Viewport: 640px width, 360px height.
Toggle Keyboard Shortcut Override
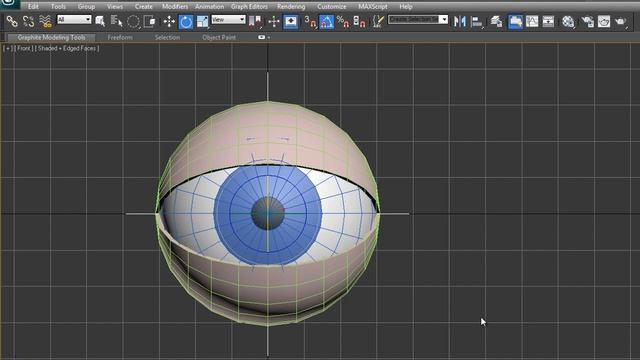tap(291, 21)
